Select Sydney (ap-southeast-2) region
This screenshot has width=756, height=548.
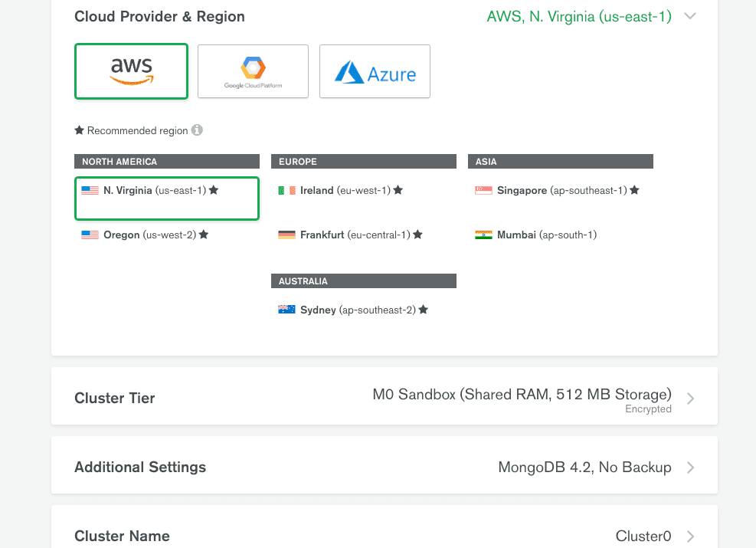click(357, 310)
